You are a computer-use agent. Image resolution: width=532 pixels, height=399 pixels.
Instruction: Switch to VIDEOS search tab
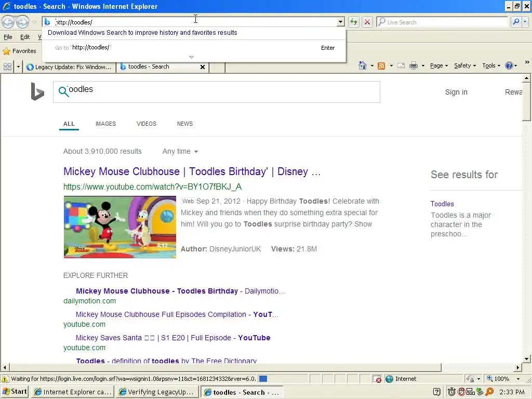[x=146, y=124]
